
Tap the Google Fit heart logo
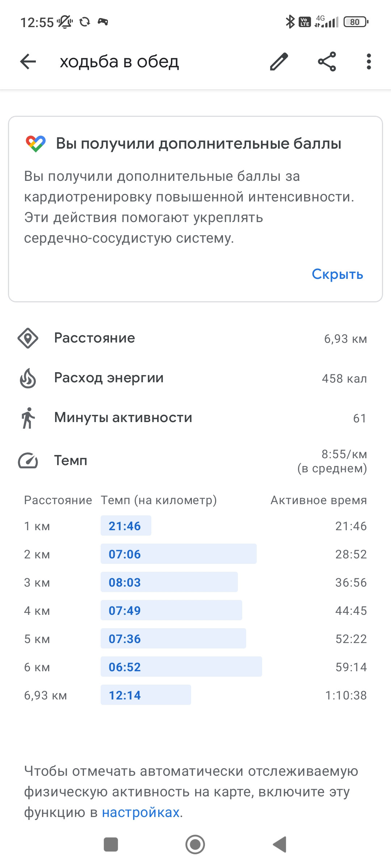[35, 144]
